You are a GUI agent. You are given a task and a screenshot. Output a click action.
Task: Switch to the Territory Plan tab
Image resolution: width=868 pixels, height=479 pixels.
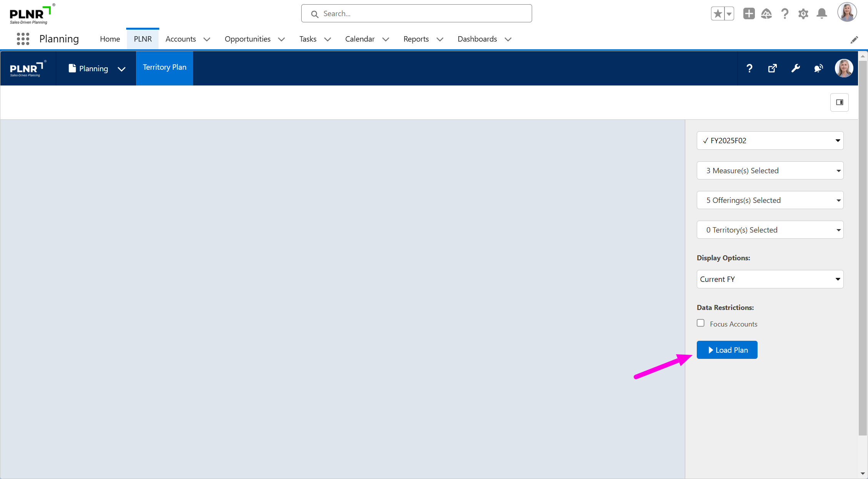pos(164,67)
